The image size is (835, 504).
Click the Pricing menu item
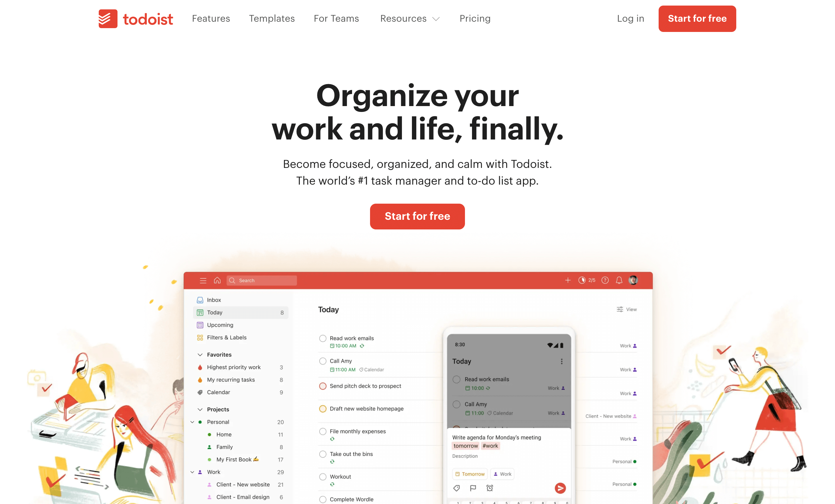[475, 18]
